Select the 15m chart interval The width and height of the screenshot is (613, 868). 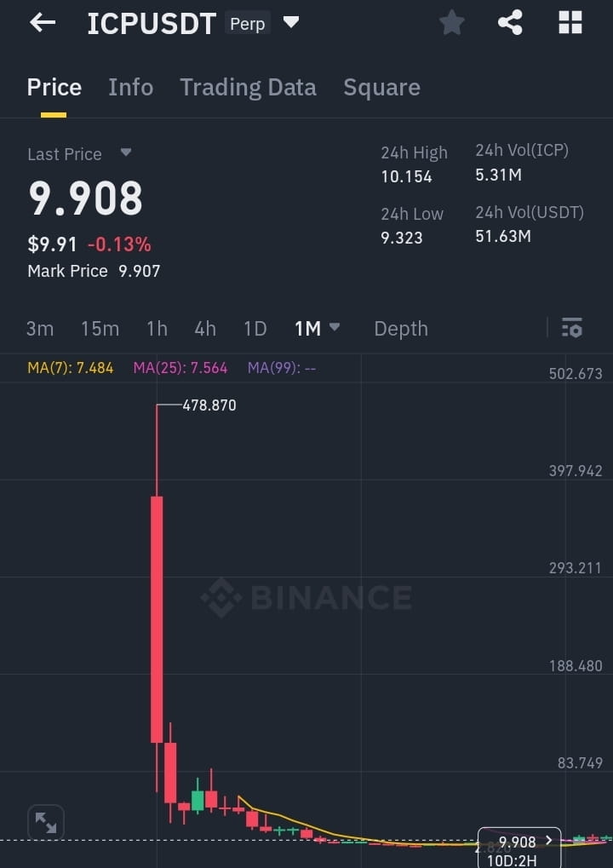click(x=100, y=329)
